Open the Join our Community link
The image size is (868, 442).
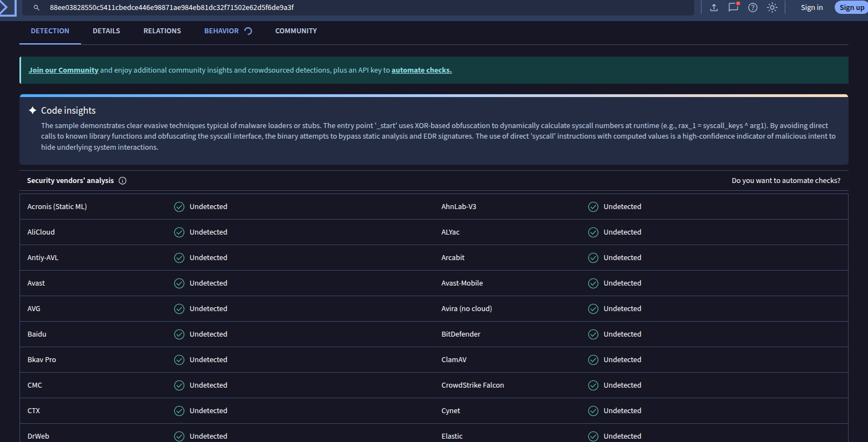tap(63, 70)
